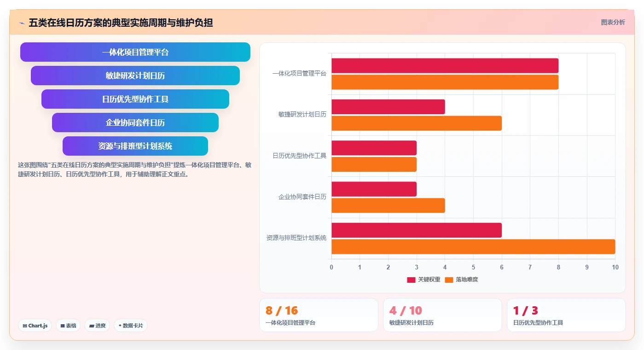Click the x-axis tick value 0
This screenshot has width=644, height=350.
pos(331,267)
